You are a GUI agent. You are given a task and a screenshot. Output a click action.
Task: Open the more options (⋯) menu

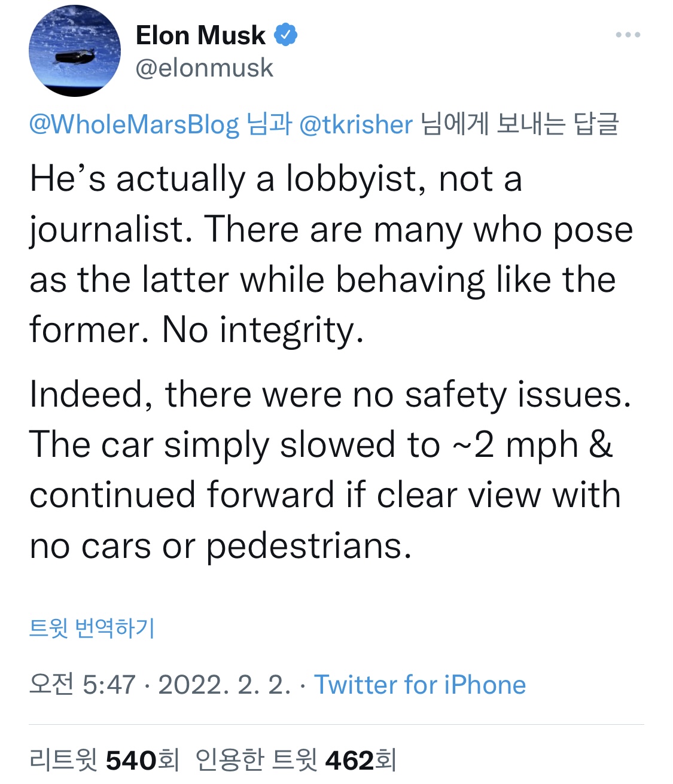628,36
